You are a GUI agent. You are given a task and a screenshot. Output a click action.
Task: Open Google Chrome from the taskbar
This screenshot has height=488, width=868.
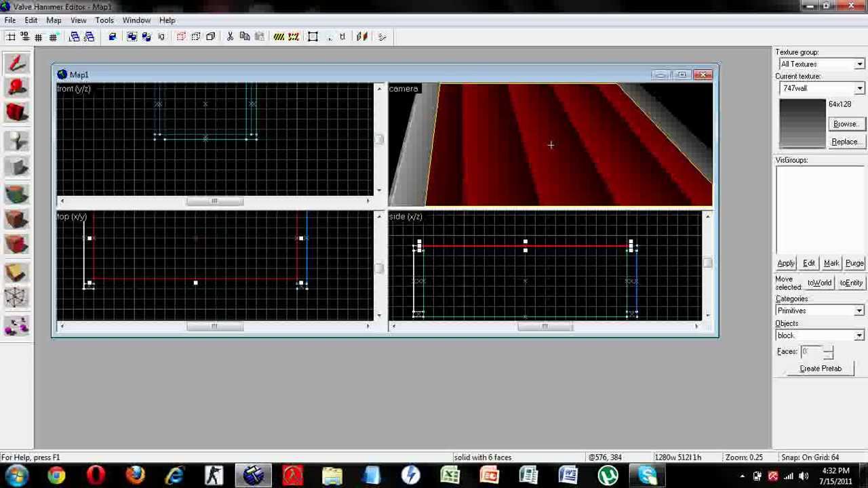56,476
